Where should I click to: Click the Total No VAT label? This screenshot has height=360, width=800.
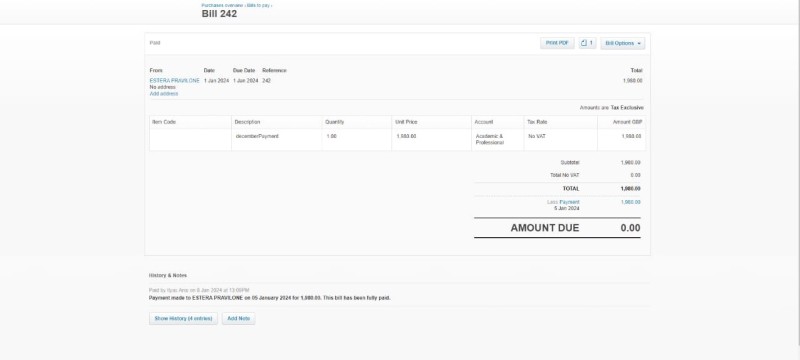565,175
